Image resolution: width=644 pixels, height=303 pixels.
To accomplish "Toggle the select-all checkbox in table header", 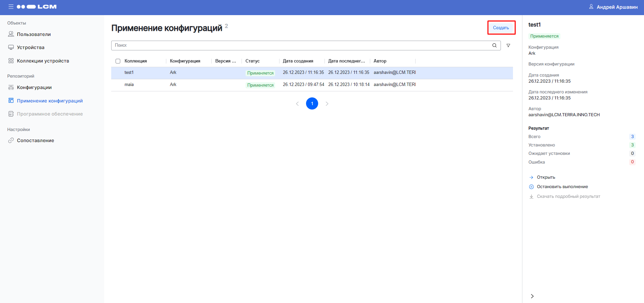I will tap(118, 61).
